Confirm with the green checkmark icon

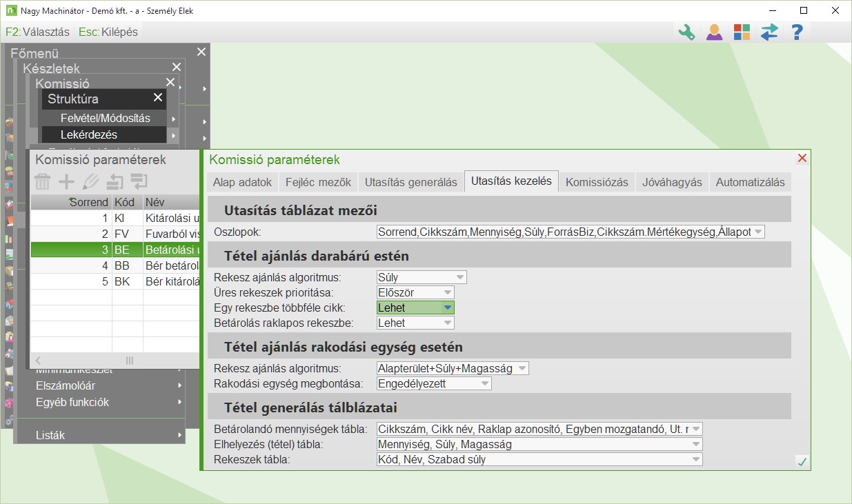pyautogui.click(x=802, y=461)
